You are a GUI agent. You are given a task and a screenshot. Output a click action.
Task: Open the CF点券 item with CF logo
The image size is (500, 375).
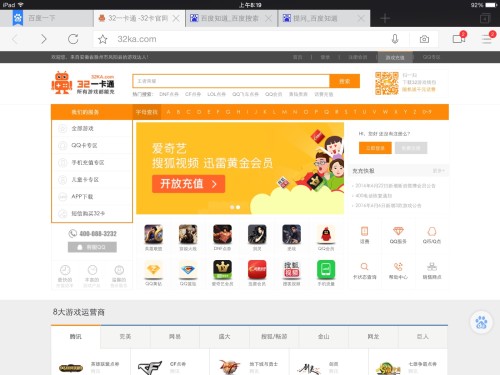pos(170,366)
